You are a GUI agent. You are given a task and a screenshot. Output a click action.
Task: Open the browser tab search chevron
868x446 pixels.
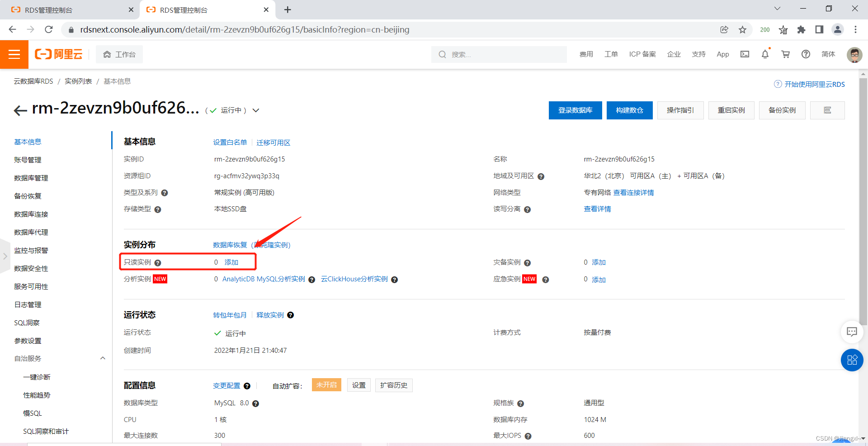[x=777, y=9]
